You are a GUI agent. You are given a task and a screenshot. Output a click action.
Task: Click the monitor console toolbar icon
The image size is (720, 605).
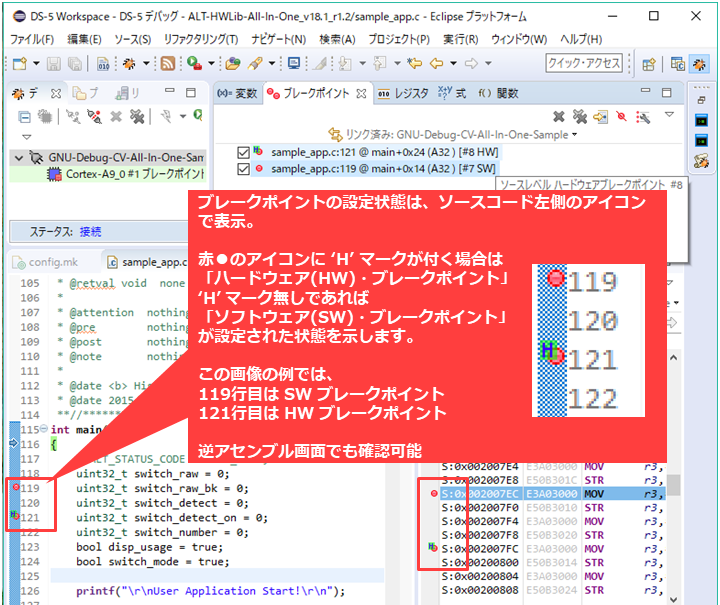294,63
